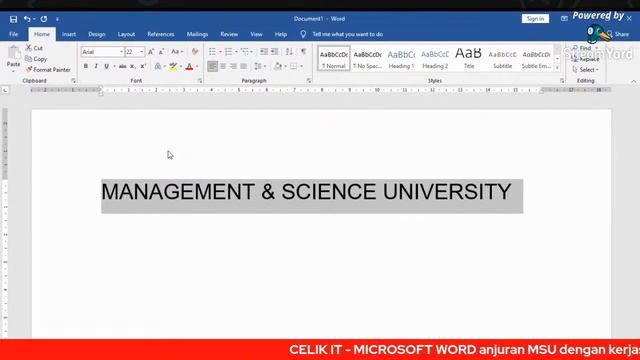
Task: Apply the red font color
Action: 189,66
